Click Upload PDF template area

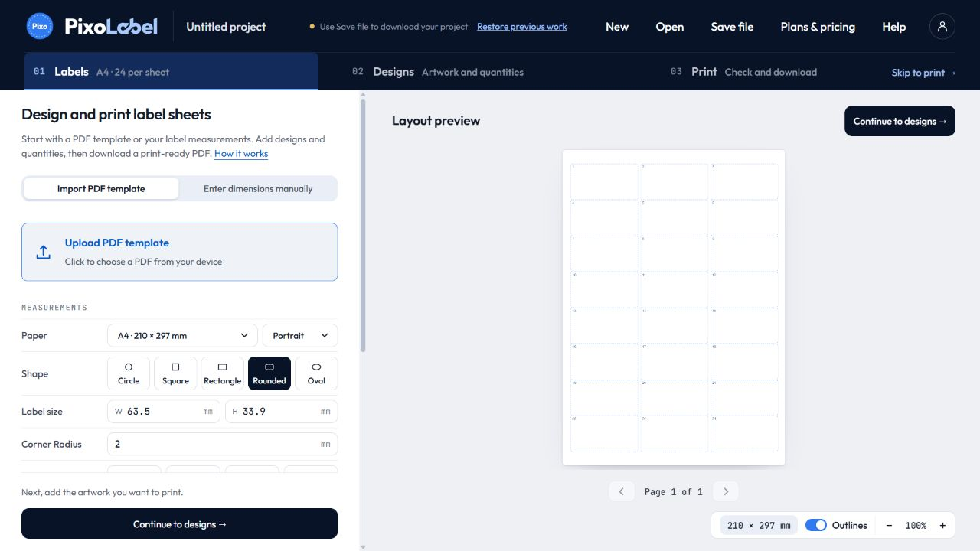pyautogui.click(x=179, y=252)
